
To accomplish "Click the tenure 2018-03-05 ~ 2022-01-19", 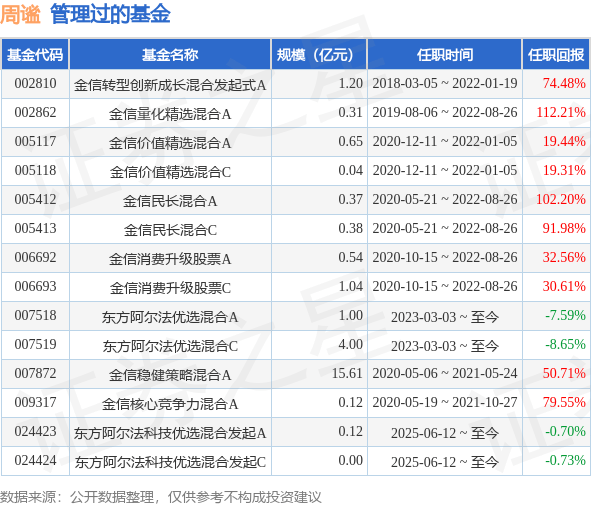I will 445,83.
